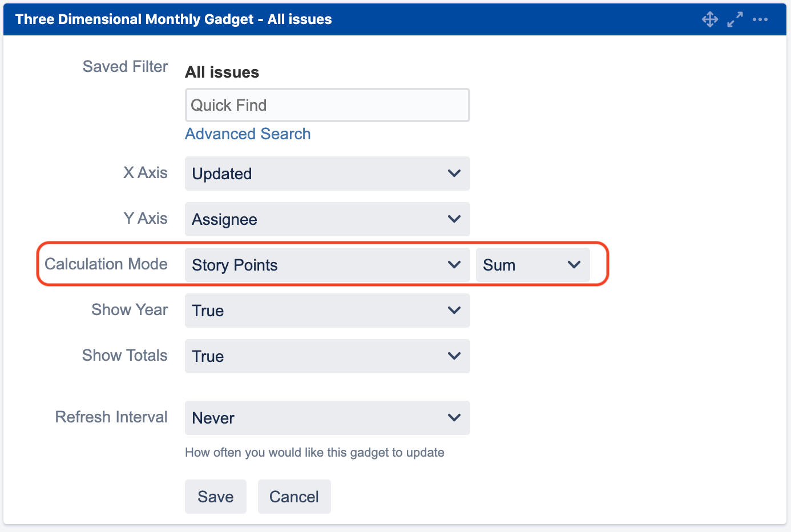Click the Saved Filter label
Screen dimensions: 791x532
coord(125,67)
